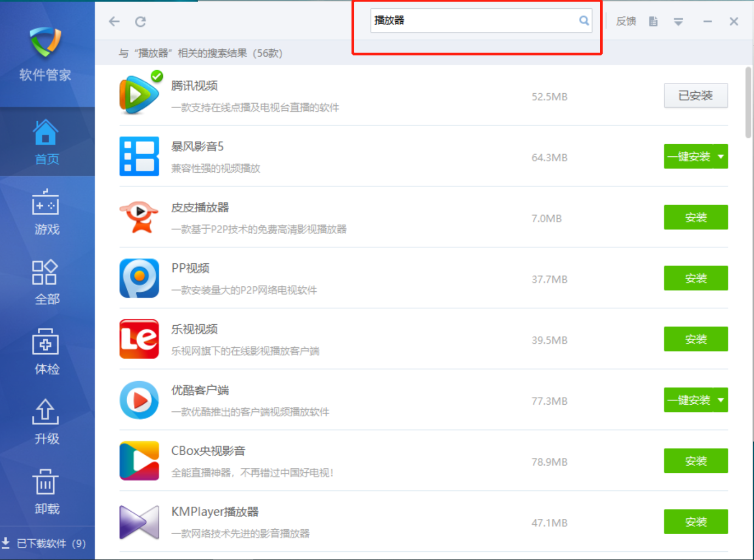Click 已安装 button for 腾讯视频
The height and width of the screenshot is (560, 754).
pyautogui.click(x=696, y=95)
